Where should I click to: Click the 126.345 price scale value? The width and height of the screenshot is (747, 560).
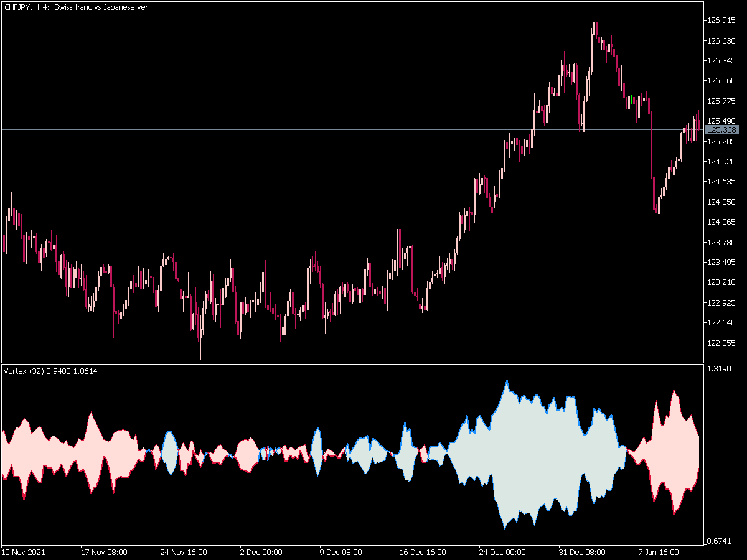(722, 61)
